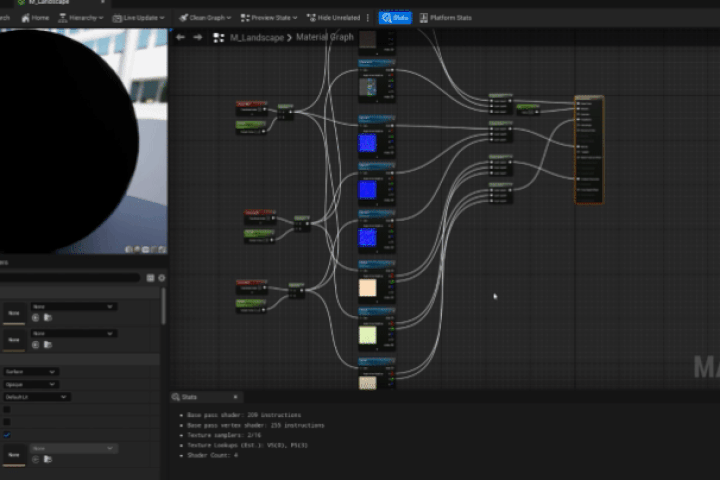Uncheck the checked blue checkbox
The image size is (720, 480).
tap(7, 435)
